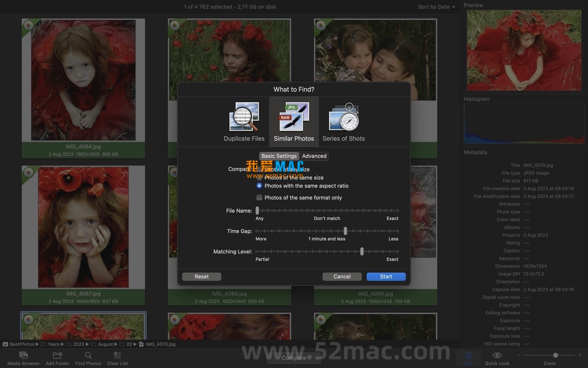The image size is (588, 368).
Task: Switch to the Advanced settings tab
Action: tap(314, 156)
